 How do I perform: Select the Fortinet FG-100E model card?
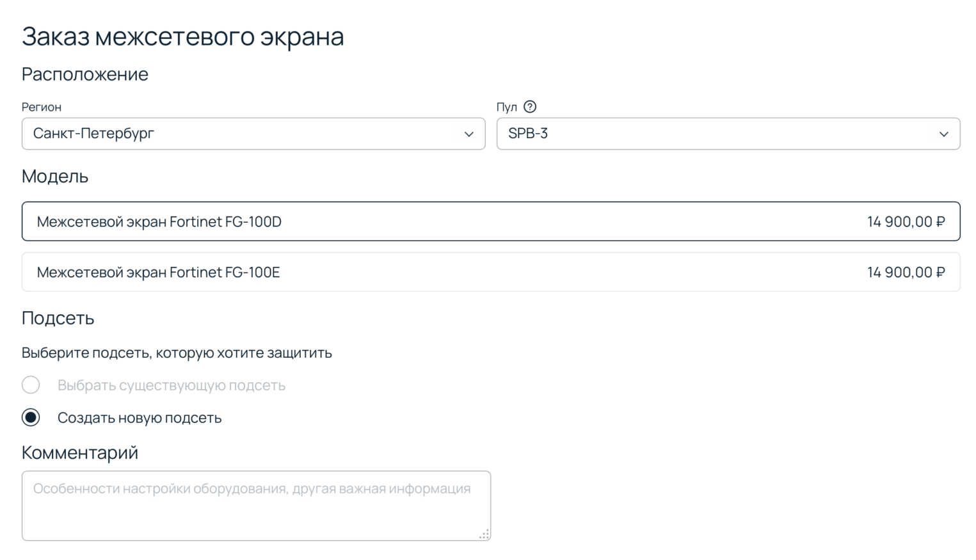[492, 271]
